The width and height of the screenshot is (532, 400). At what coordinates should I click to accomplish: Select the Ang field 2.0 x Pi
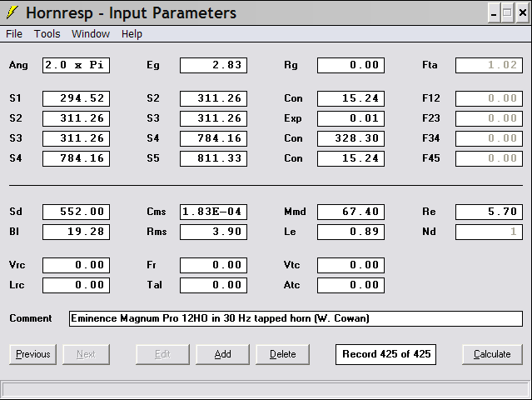[x=76, y=65]
